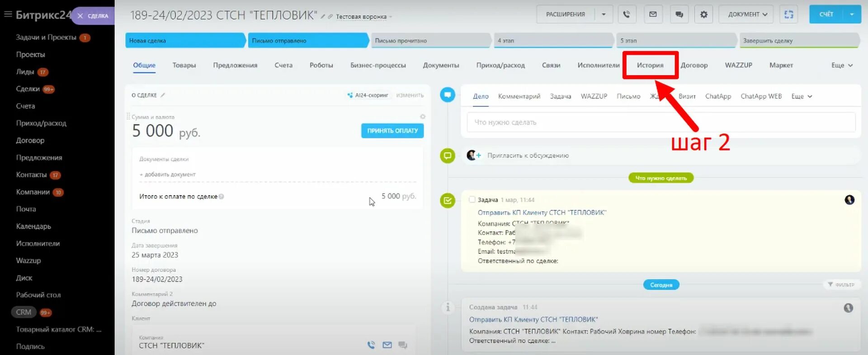Viewport: 868px width, 355px height.
Task: Select Комментарий in timeline editor
Action: click(519, 96)
